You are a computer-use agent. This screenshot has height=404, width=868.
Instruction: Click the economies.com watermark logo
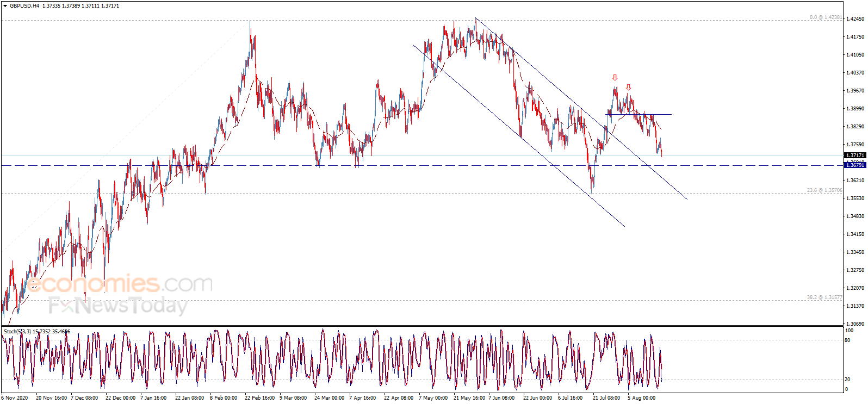pyautogui.click(x=120, y=283)
